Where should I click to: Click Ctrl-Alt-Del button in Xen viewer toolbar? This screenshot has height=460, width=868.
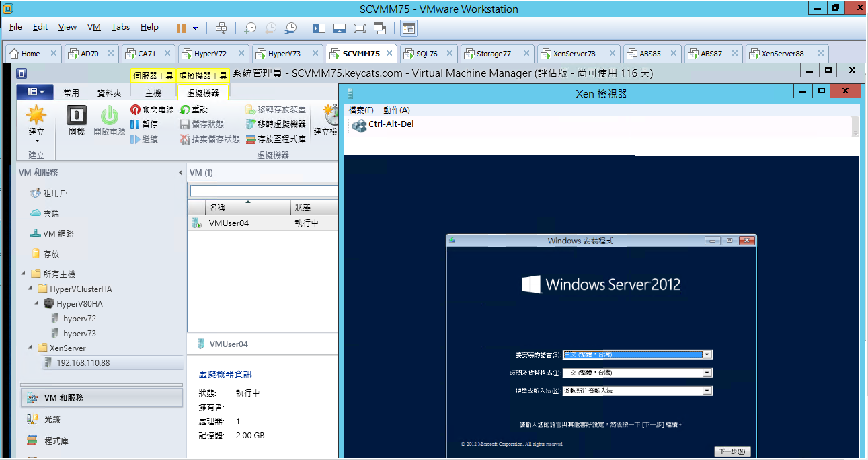click(383, 124)
